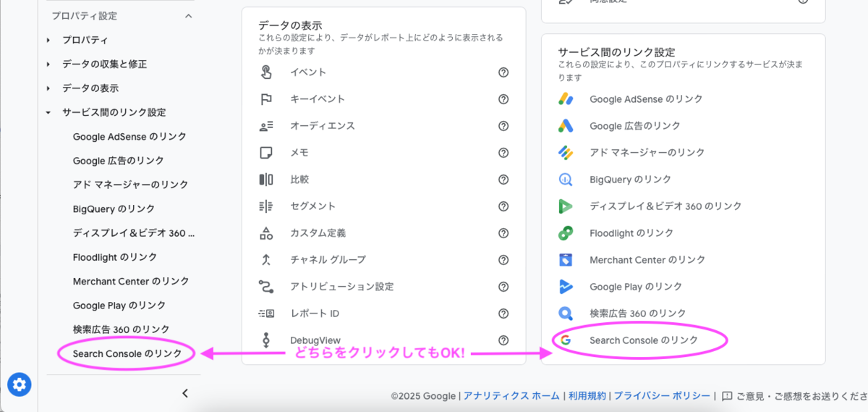Click the Segments (セグメント) icon

click(x=266, y=206)
